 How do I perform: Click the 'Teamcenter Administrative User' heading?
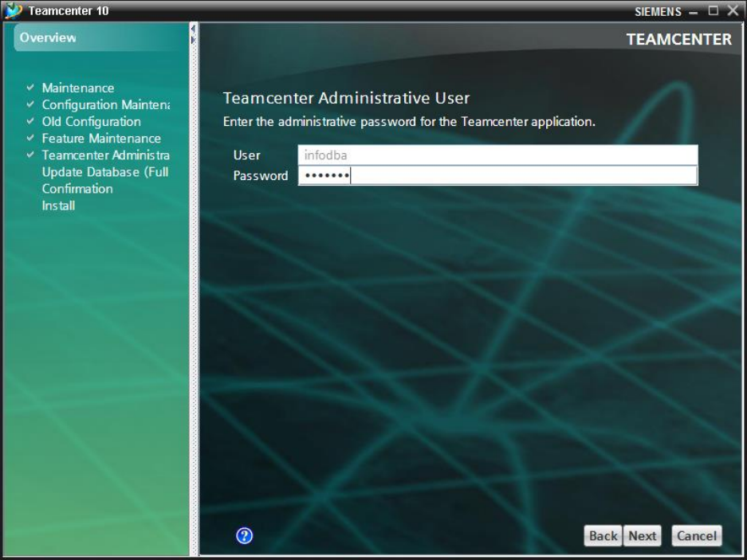[x=346, y=98]
